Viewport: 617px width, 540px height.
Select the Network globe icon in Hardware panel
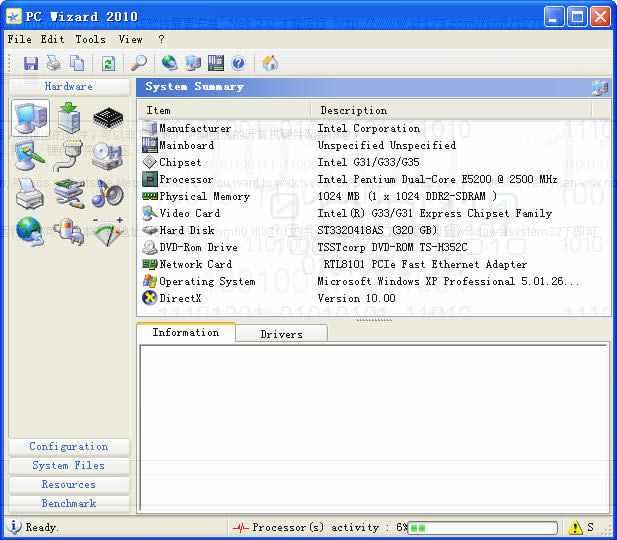(30, 231)
